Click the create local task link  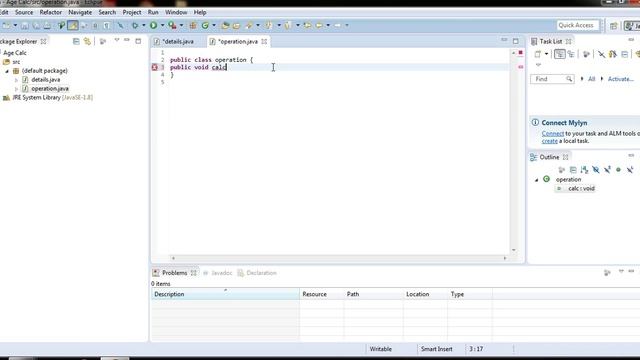click(549, 141)
